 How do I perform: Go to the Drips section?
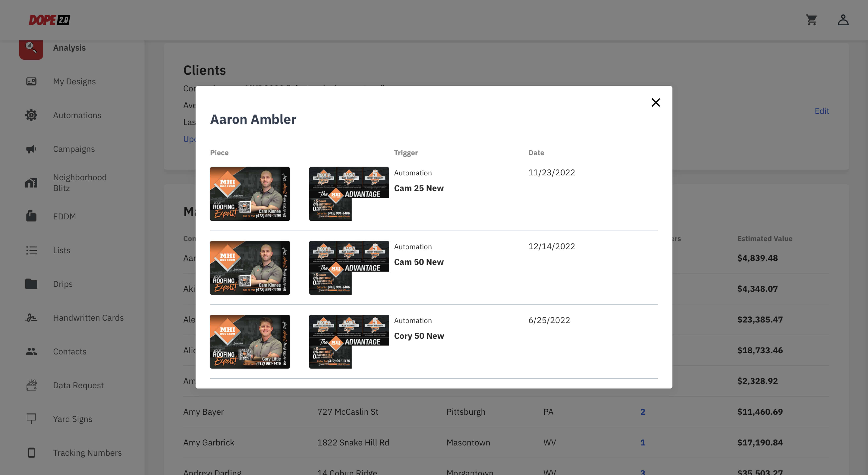click(x=63, y=284)
